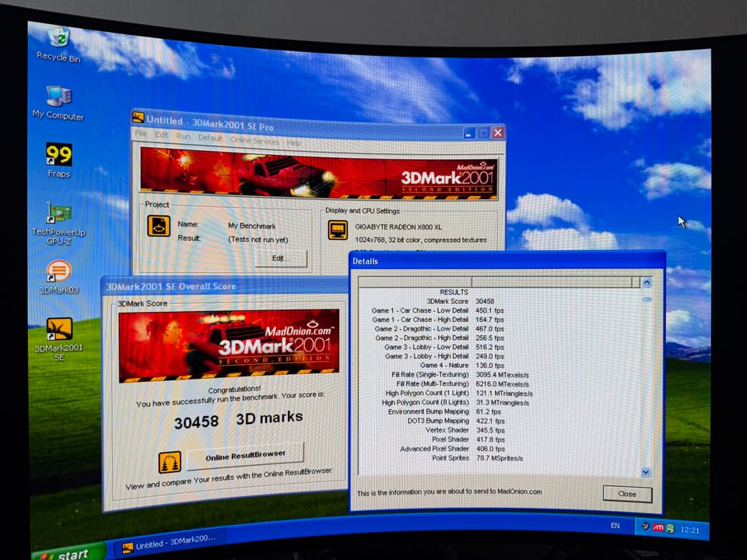
Task: Click the Project icon beside Name
Action: 159,226
